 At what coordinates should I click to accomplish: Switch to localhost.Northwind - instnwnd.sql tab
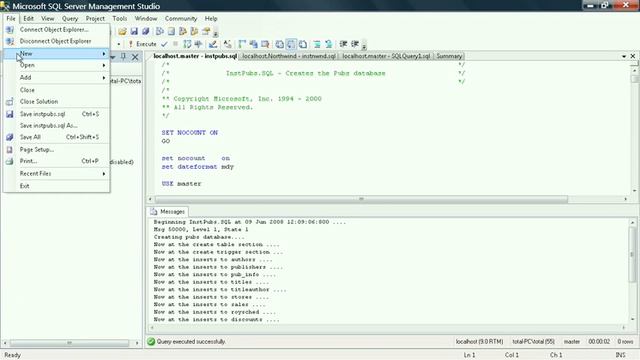(x=289, y=56)
